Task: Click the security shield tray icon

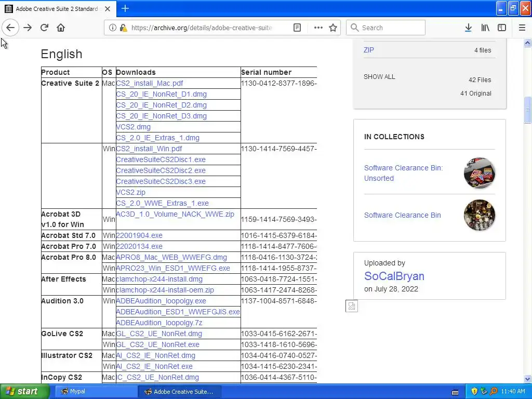Action: click(474, 392)
